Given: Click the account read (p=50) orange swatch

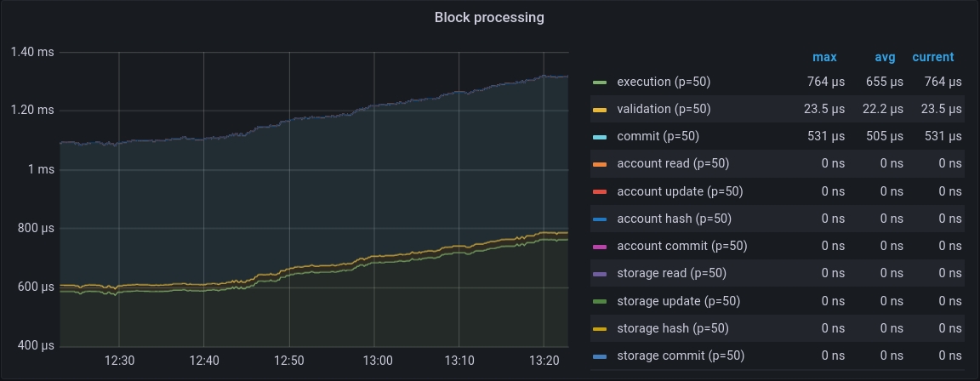Looking at the screenshot, I should point(600,164).
